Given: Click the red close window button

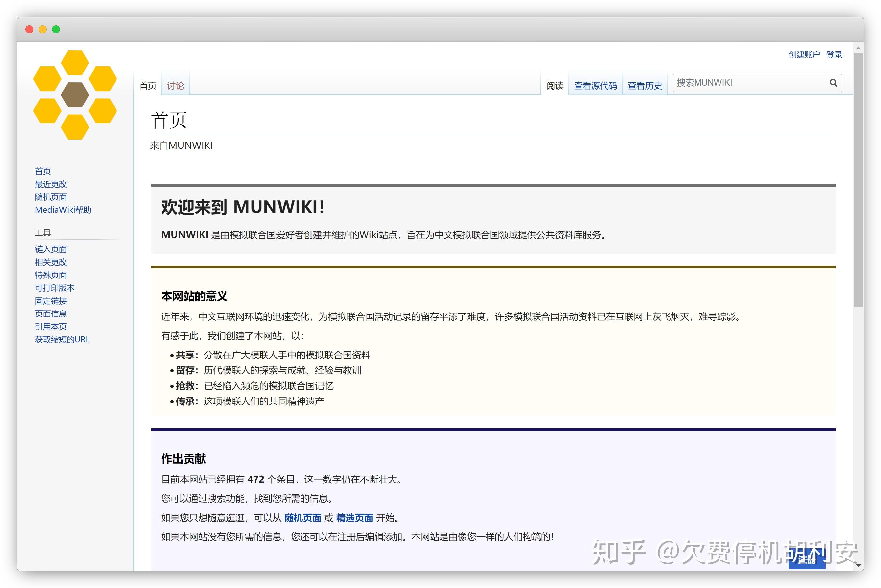Looking at the screenshot, I should pyautogui.click(x=30, y=29).
